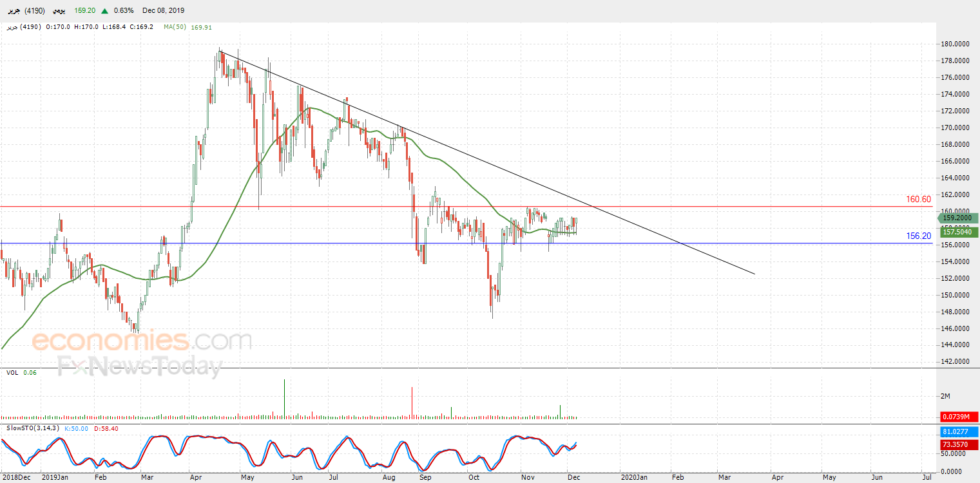Image resolution: width=980 pixels, height=483 pixels.
Task: Click the green 157.5040 MA price tag
Action: [x=960, y=232]
